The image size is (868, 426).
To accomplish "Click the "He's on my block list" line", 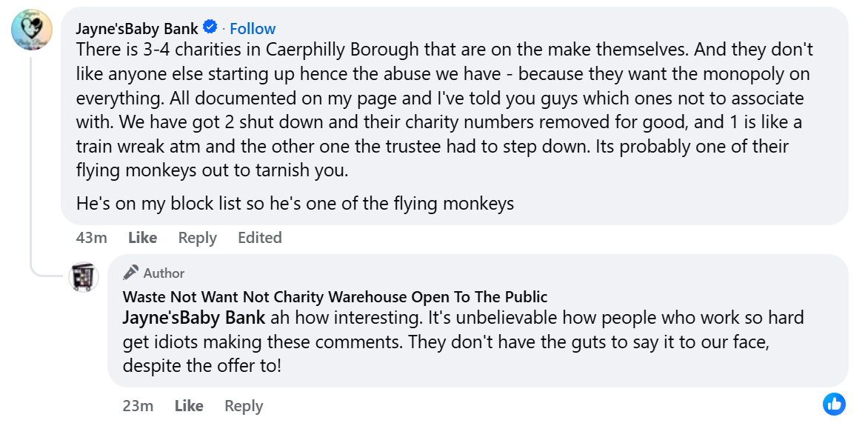I will tap(295, 203).
